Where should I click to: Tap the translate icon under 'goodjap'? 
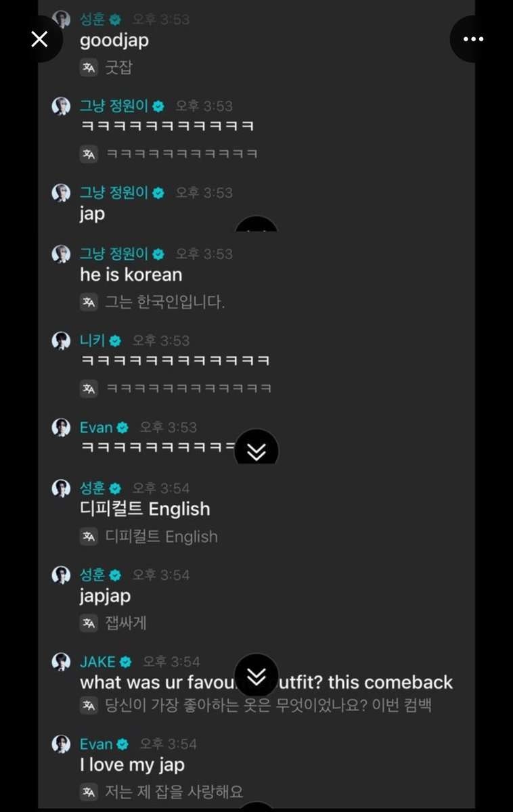click(x=89, y=68)
